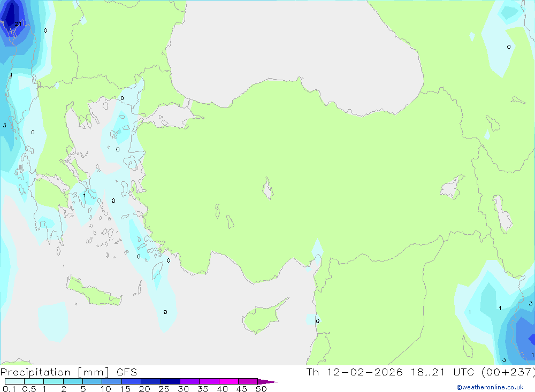Click the 35–40 mm legend color swatch
Image resolution: width=535 pixels, height=392 pixels.
(x=209, y=381)
